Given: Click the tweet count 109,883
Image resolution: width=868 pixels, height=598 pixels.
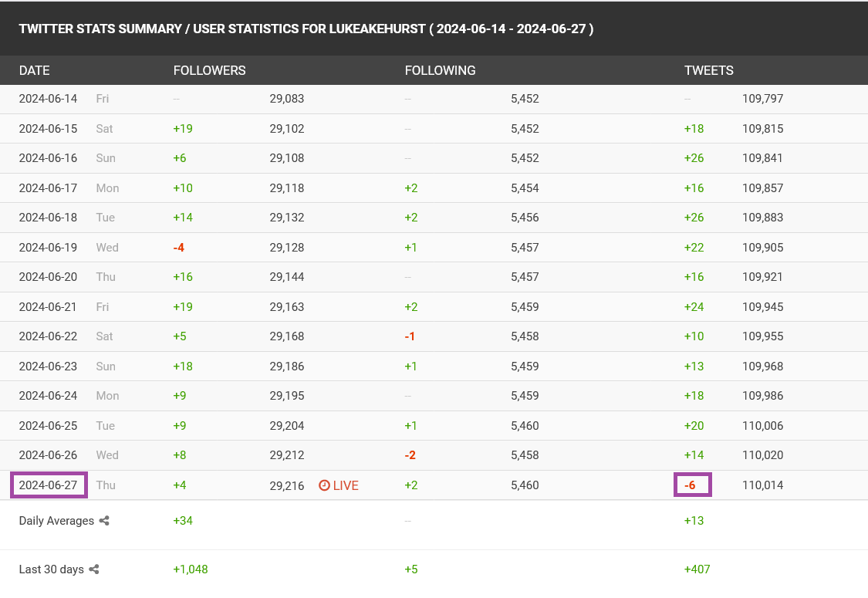Looking at the screenshot, I should 763,217.
